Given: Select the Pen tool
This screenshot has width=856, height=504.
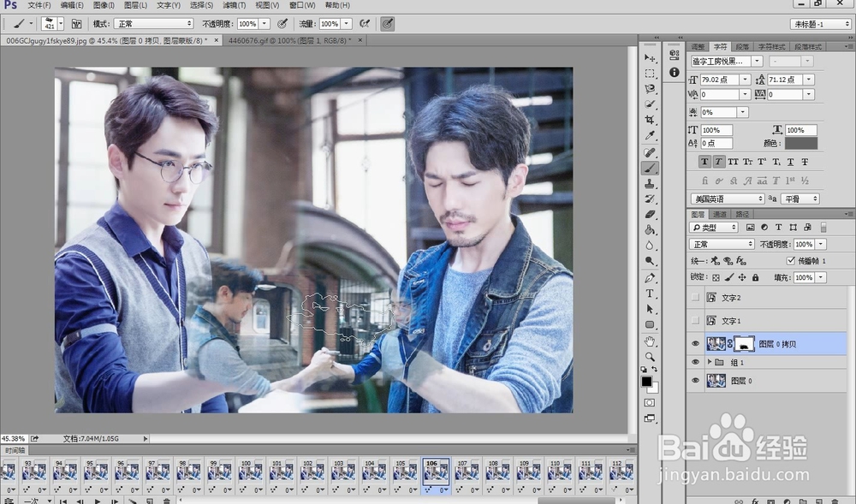Looking at the screenshot, I should pyautogui.click(x=649, y=278).
